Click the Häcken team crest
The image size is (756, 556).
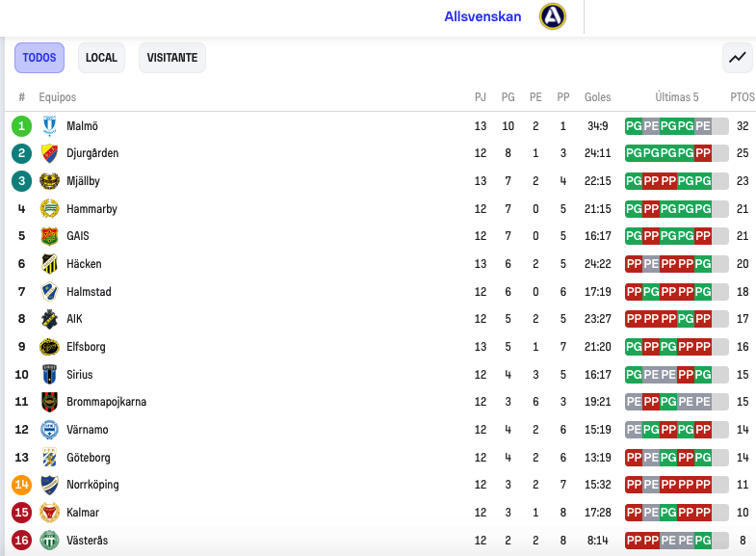pos(49,264)
